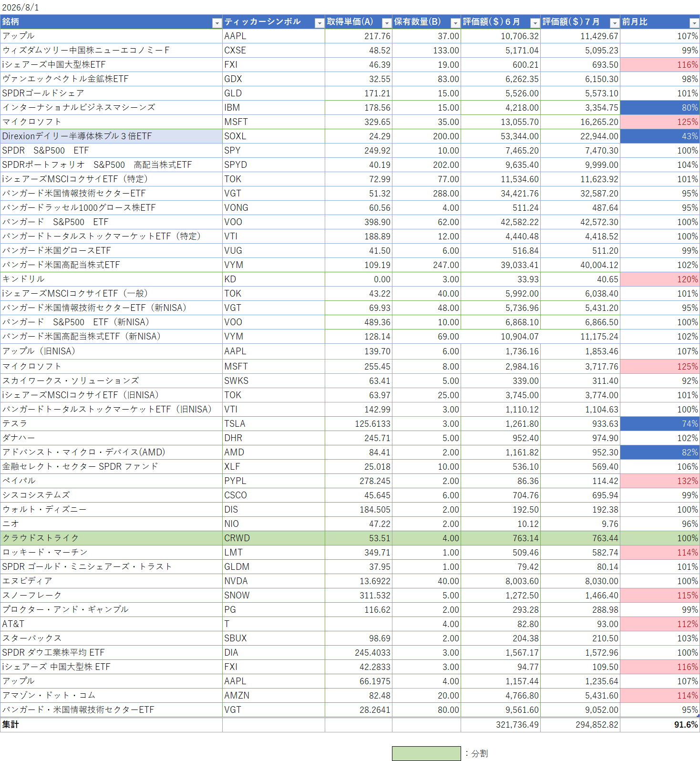Click the July value 22,944.00

click(580, 136)
